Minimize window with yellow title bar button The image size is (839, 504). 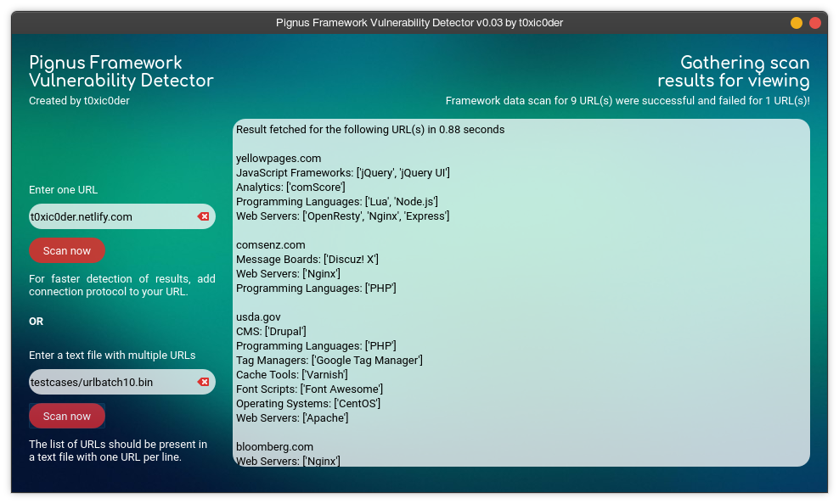(x=797, y=23)
